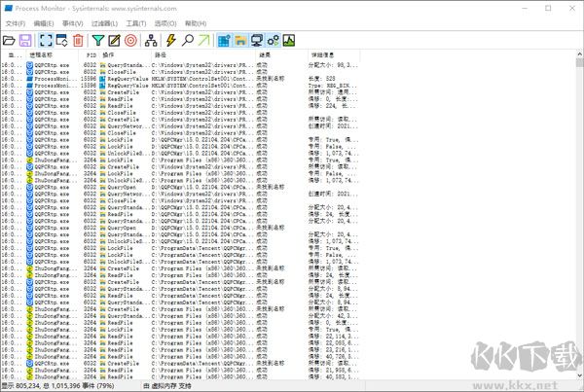Select the ReadFile row with 偏移: 22,114
The height and width of the screenshot is (392, 584).
point(180,337)
